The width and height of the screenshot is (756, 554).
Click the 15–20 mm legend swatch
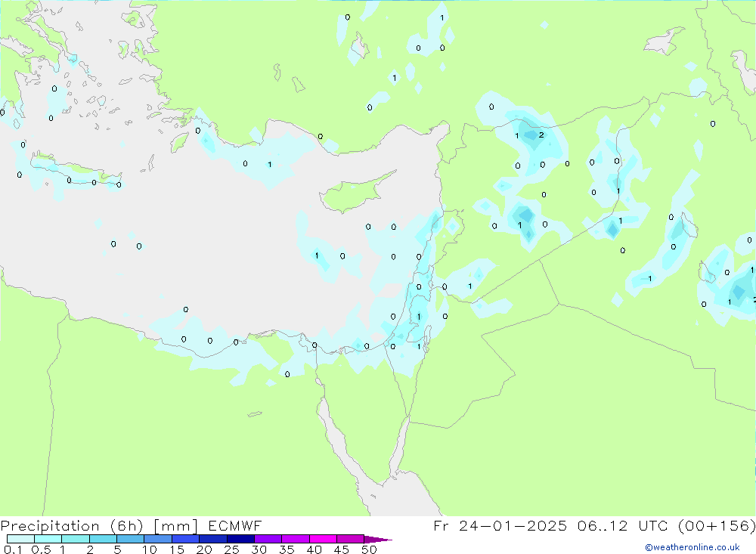point(185,539)
